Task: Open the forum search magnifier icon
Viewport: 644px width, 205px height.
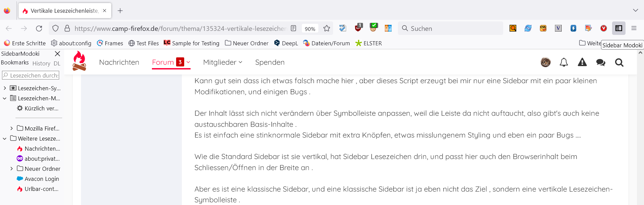Action: click(619, 62)
